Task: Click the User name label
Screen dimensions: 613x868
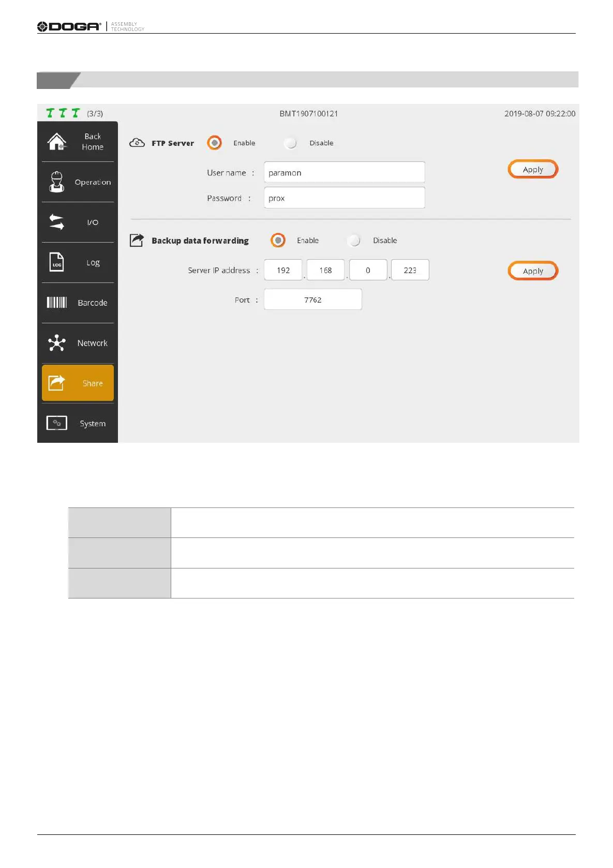Action: pos(227,173)
